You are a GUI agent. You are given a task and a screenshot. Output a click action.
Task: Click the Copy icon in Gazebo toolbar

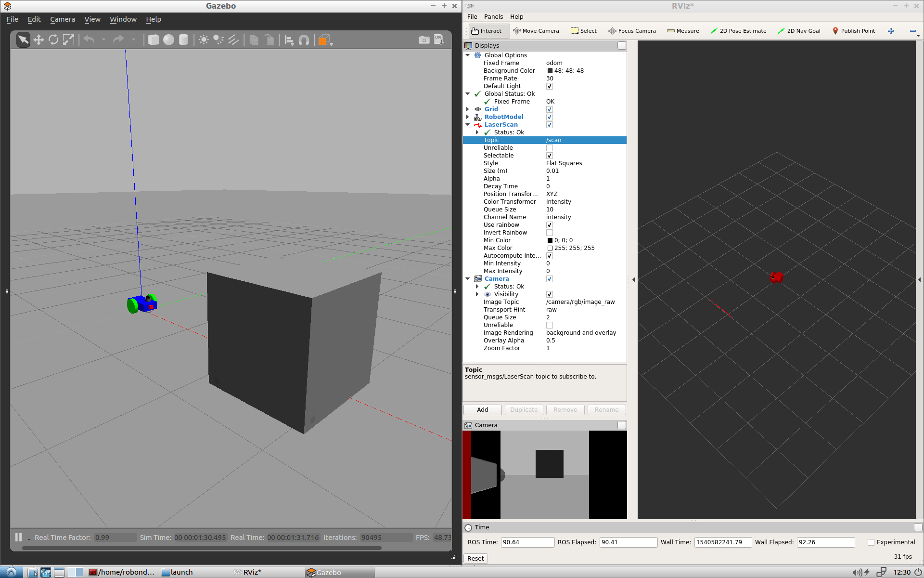[254, 39]
